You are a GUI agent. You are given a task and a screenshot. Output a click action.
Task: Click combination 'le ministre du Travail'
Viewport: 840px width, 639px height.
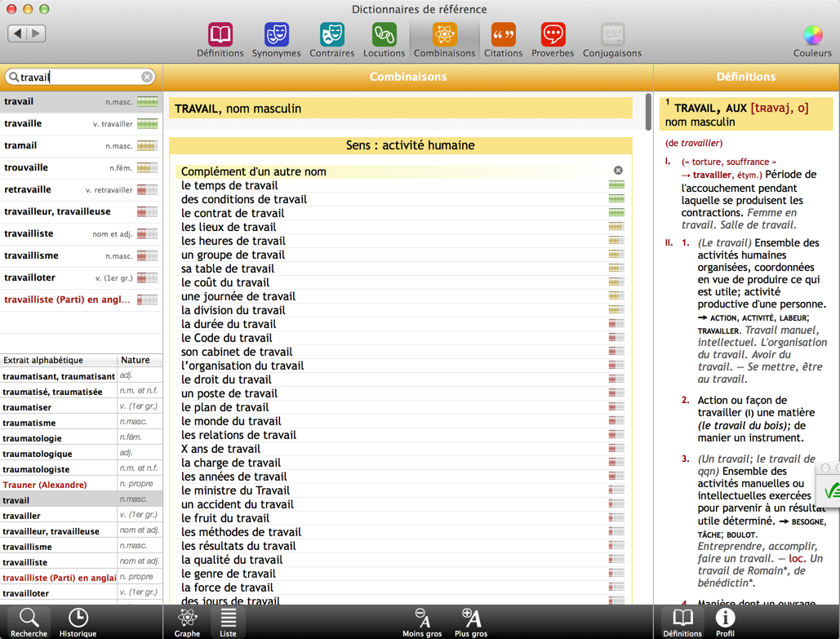point(235,490)
